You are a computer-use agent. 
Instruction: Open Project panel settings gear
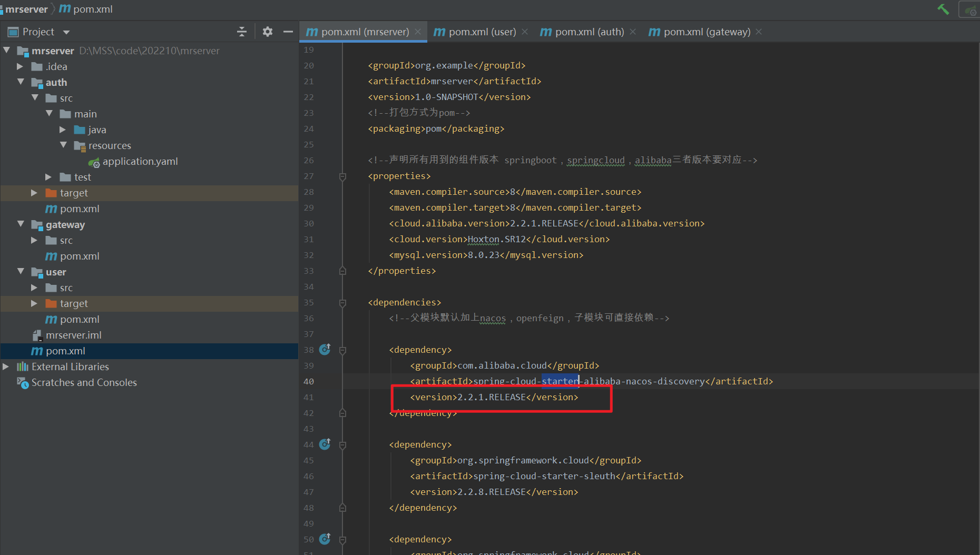click(x=268, y=32)
